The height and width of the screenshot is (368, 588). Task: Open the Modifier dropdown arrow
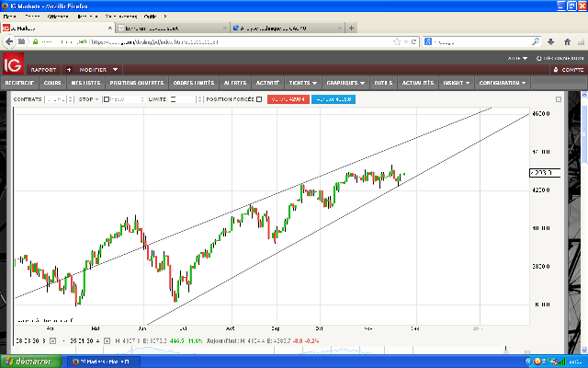115,70
